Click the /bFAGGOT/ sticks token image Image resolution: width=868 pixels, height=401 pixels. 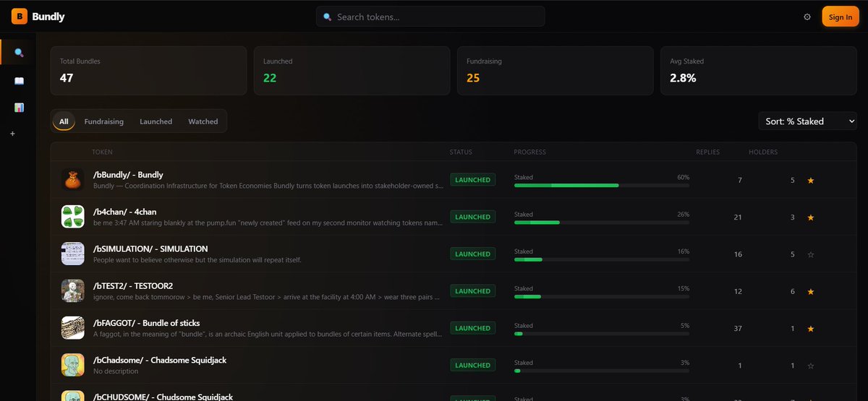tap(72, 328)
